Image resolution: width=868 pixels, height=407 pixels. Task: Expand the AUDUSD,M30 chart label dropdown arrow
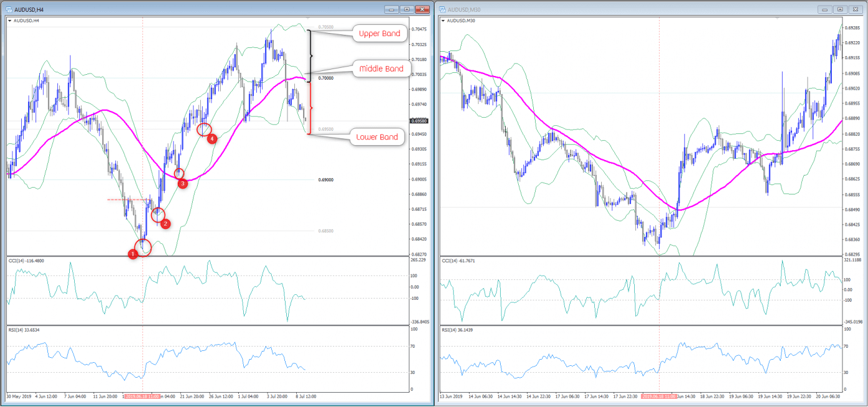pyautogui.click(x=443, y=21)
